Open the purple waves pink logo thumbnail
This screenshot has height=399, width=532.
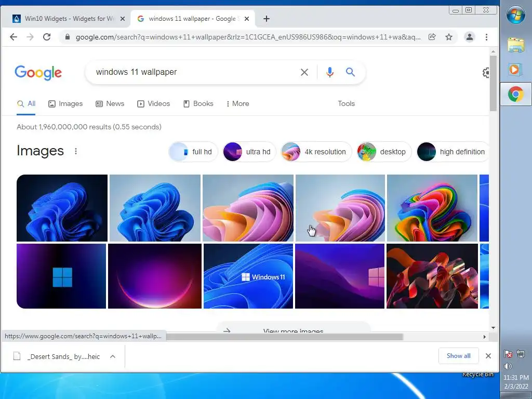tap(340, 276)
